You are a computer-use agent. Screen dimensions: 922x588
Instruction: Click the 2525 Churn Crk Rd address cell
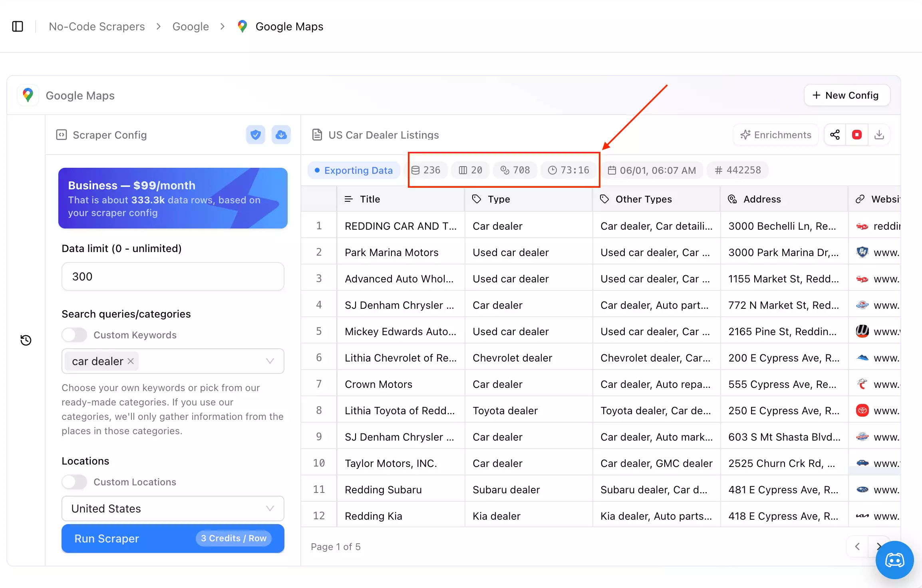pos(784,463)
